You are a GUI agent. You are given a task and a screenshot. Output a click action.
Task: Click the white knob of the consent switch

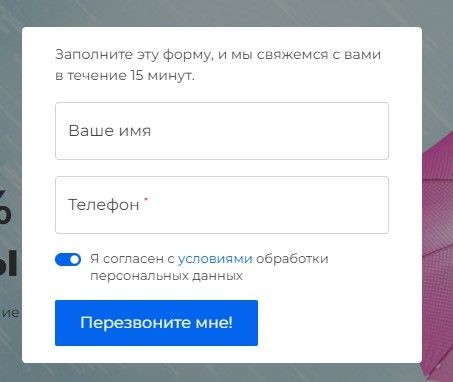pyautogui.click(x=75, y=259)
